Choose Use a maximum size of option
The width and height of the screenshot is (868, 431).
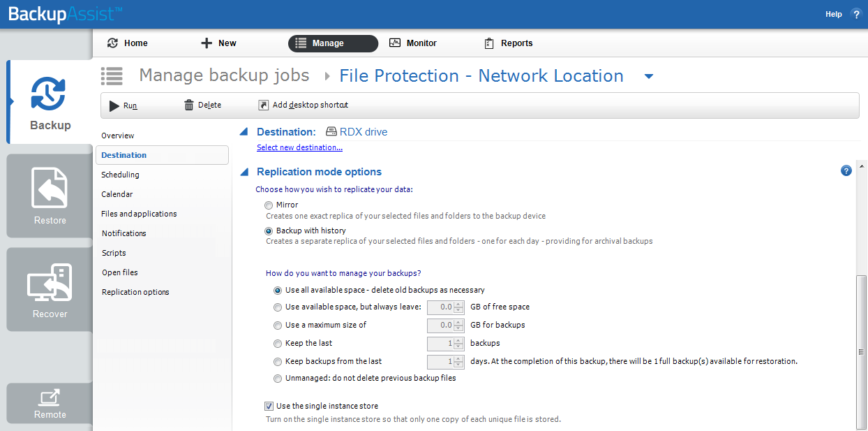278,325
